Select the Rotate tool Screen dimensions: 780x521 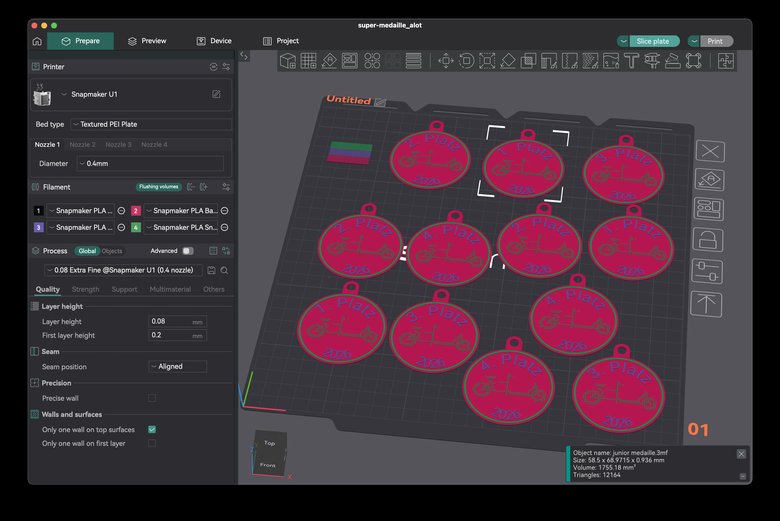coord(466,61)
